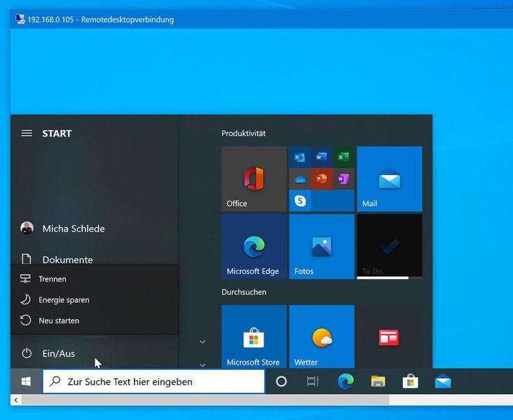This screenshot has width=513, height=420.
Task: Open the Mail tile
Action: pos(390,178)
